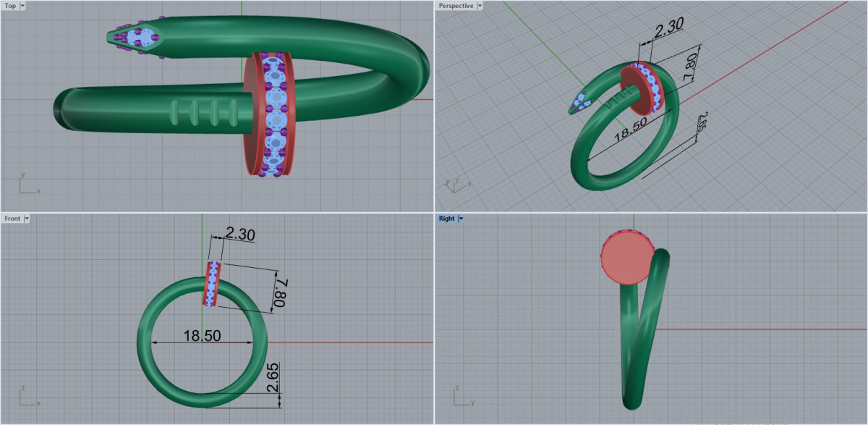Click the Top viewport title label
The height and width of the screenshot is (425, 868).
10,6
